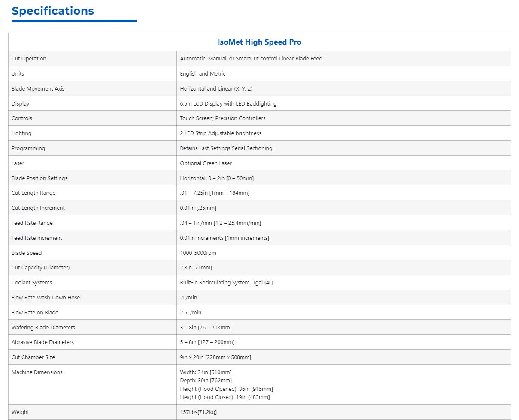
Task: Select '.04 – 1in/min [1.2 – 25.4mm/min]' value
Action: click(221, 223)
